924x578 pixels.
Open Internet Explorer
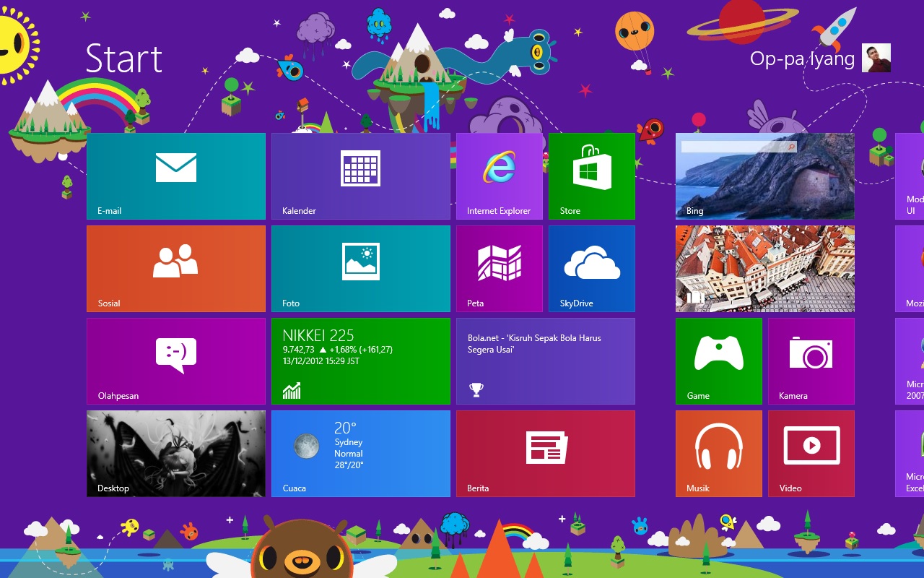point(499,176)
